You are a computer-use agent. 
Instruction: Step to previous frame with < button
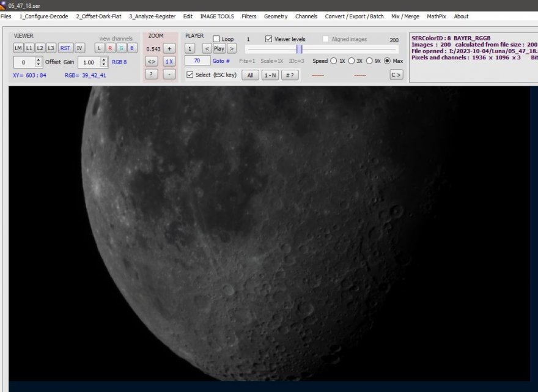click(207, 49)
